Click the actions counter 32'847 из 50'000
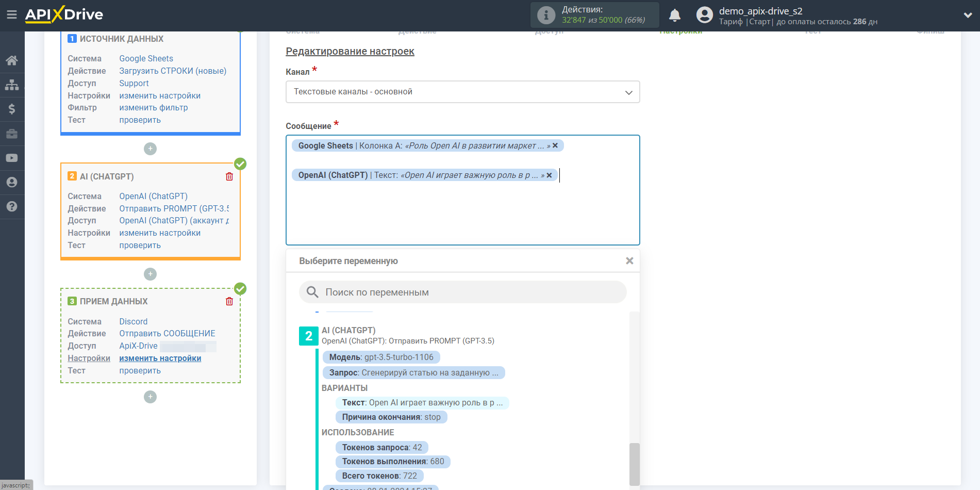Viewport: 980px width, 490px height. pyautogui.click(x=603, y=20)
